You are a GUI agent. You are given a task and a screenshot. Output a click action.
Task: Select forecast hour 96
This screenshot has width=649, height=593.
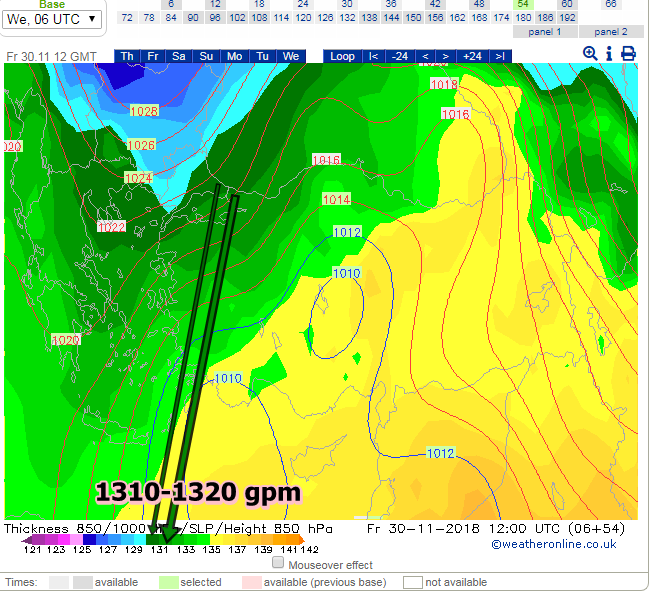coord(215,18)
